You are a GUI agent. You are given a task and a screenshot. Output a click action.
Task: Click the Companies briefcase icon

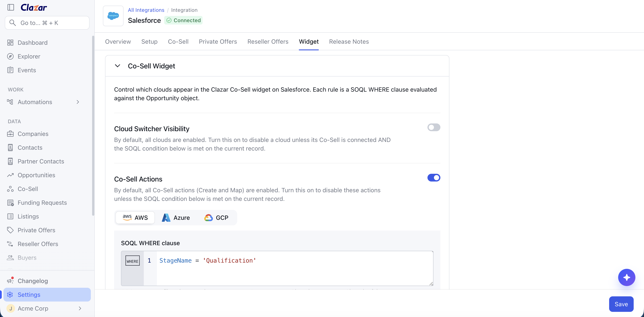click(x=10, y=134)
